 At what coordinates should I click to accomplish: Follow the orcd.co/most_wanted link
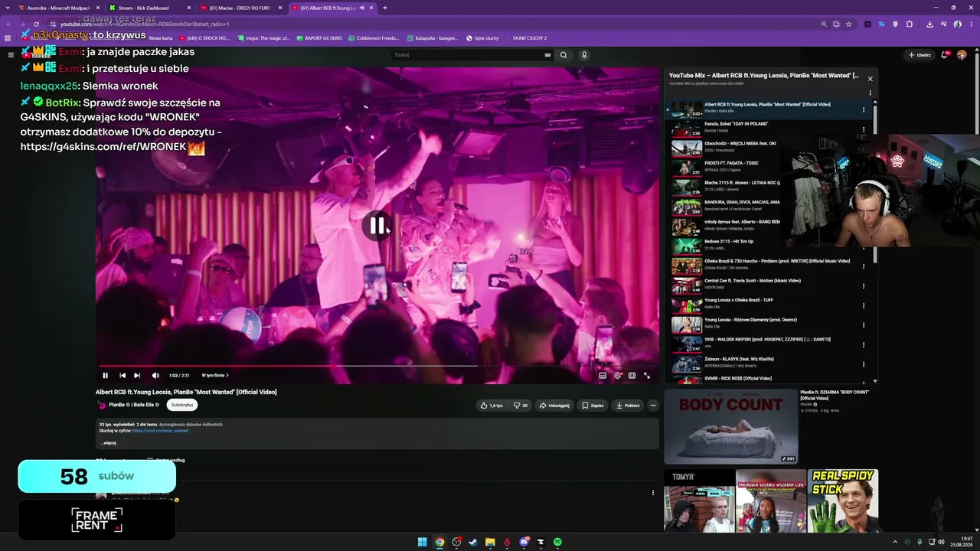[x=160, y=431]
